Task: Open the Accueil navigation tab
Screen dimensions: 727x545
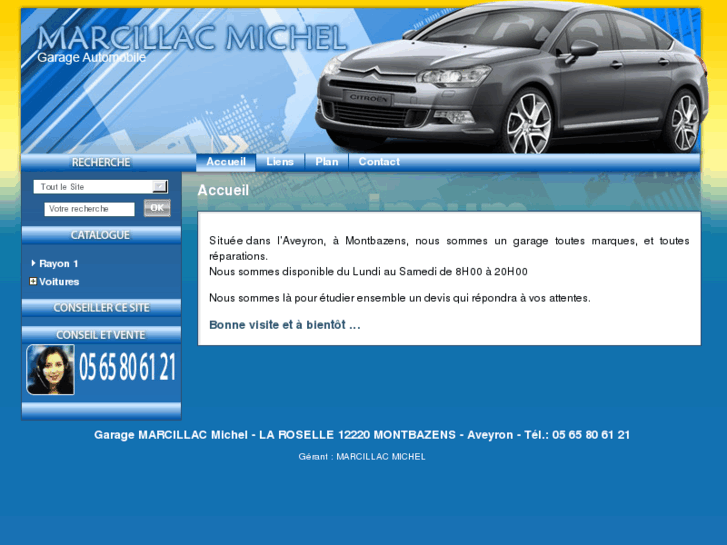Action: pos(226,162)
